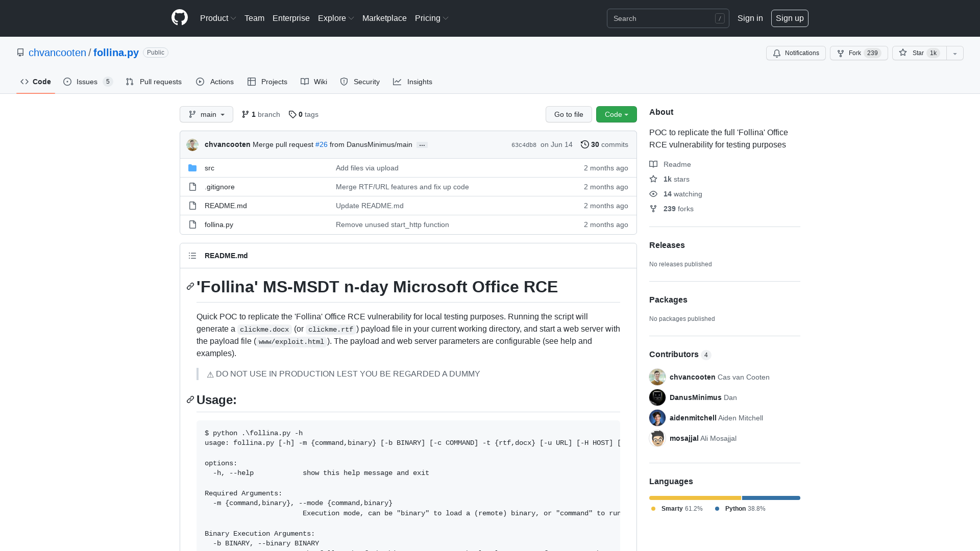
Task: Click the repository icon beside chvancooten
Action: click(x=20, y=53)
